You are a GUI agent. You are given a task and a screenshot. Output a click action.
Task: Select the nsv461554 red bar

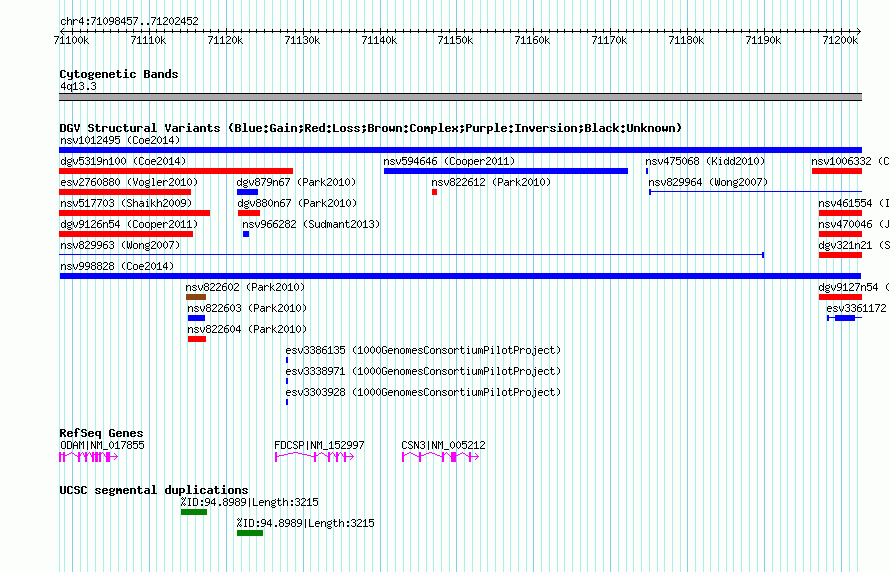pos(840,213)
